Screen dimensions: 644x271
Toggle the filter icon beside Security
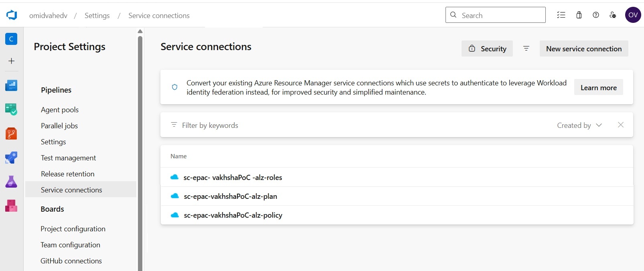point(526,49)
